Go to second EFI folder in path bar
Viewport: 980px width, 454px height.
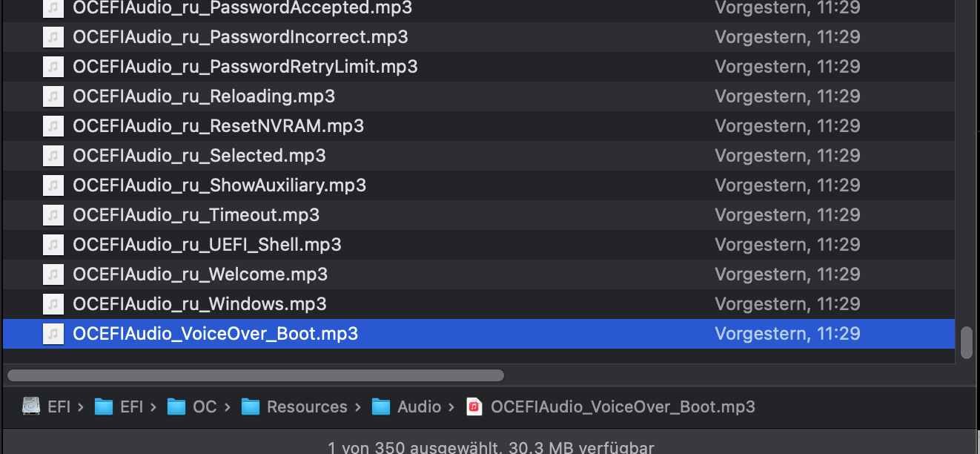132,407
